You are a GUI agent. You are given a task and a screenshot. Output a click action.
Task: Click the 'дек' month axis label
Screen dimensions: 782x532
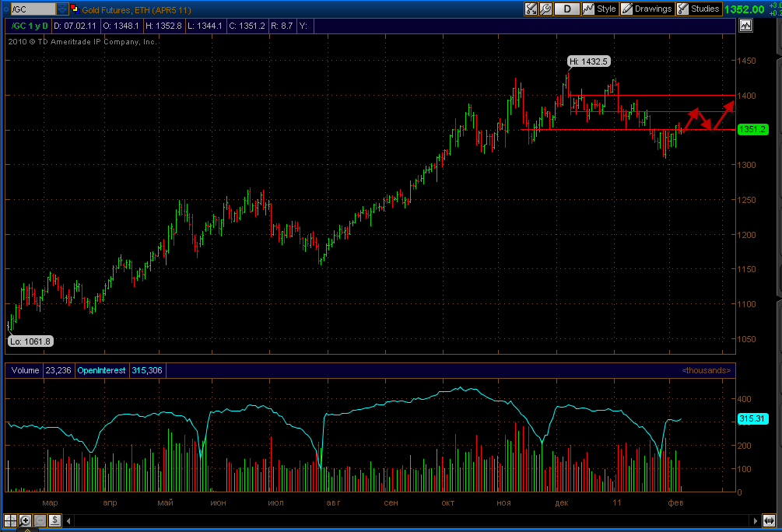pyautogui.click(x=562, y=502)
